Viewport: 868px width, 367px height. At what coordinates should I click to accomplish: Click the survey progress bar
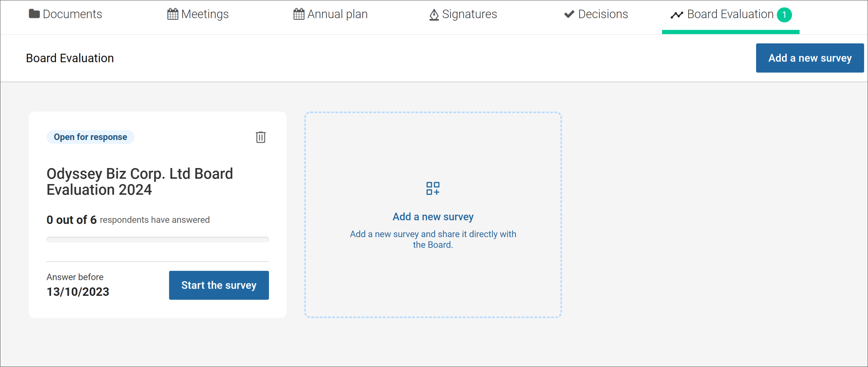click(157, 240)
